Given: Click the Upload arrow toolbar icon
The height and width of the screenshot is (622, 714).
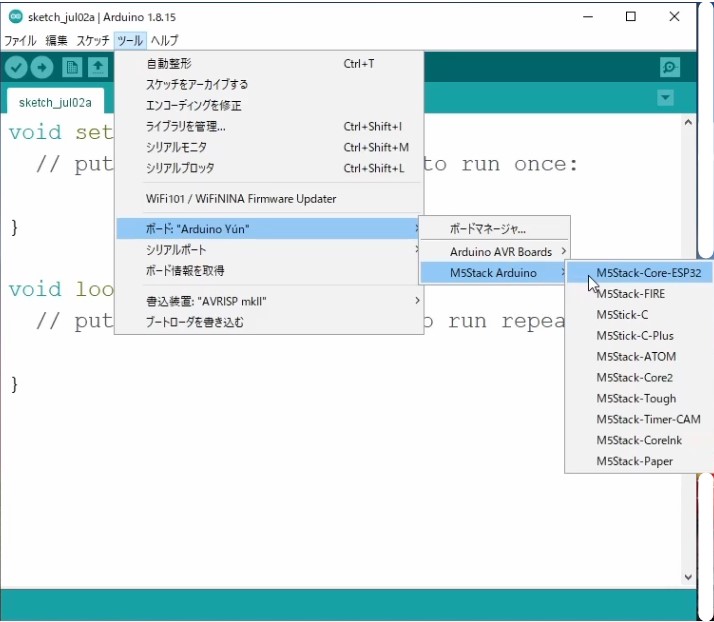Looking at the screenshot, I should pyautogui.click(x=42, y=67).
